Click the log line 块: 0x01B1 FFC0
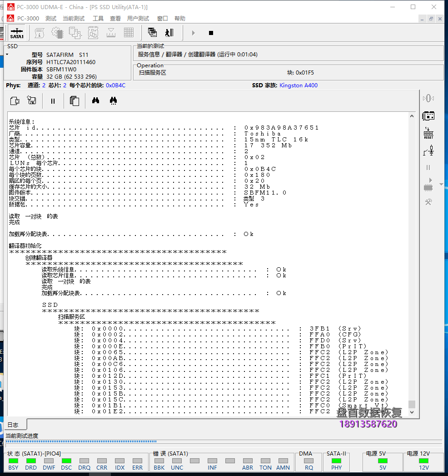Screen dimensions: 448x476 [x=231, y=406]
